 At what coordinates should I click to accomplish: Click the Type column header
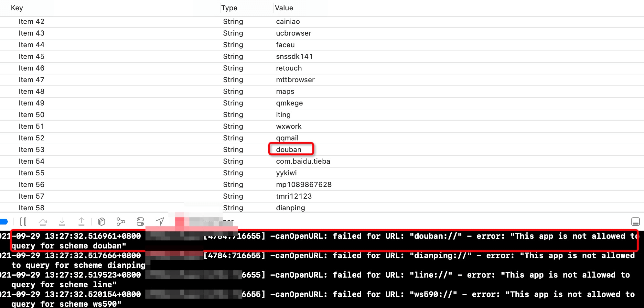229,8
